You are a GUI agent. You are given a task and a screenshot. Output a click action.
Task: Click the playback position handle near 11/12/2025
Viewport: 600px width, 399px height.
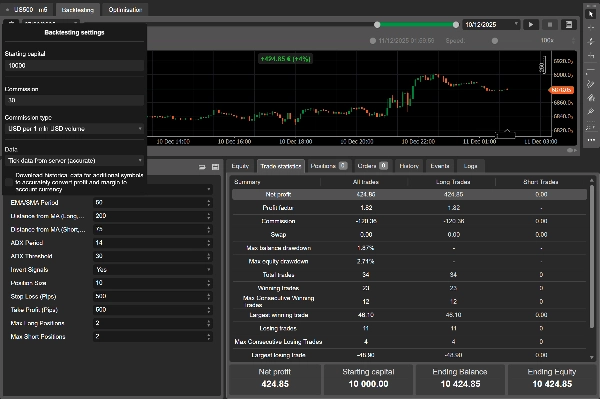click(x=373, y=41)
